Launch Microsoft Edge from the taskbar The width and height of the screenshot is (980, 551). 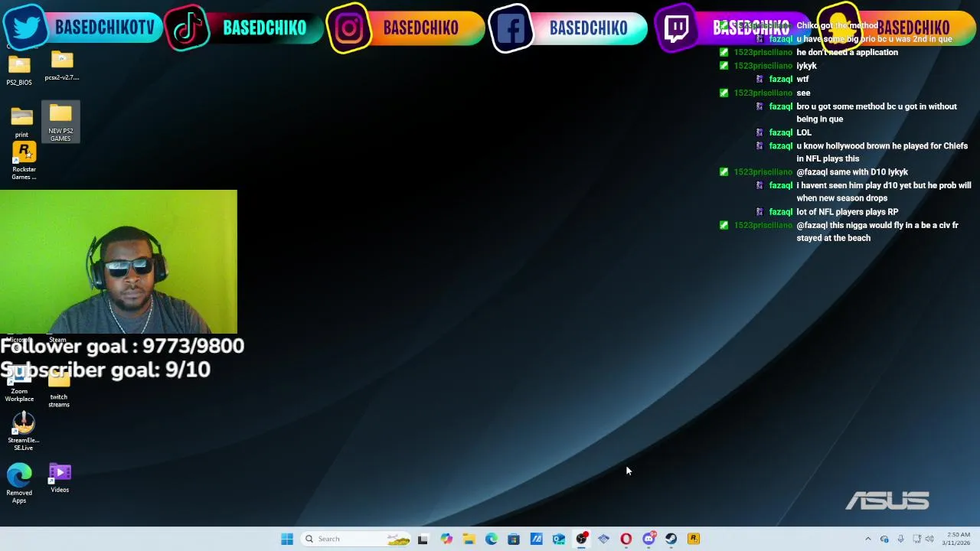(491, 539)
